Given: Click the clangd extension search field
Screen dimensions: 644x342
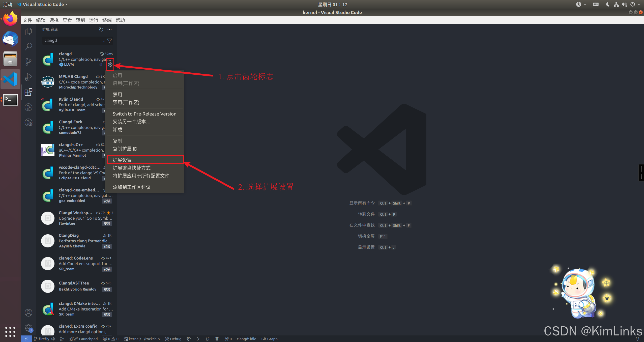Looking at the screenshot, I should (x=71, y=41).
